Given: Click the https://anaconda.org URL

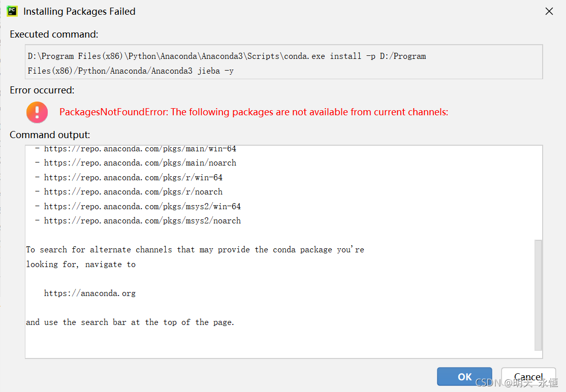Looking at the screenshot, I should (90, 293).
